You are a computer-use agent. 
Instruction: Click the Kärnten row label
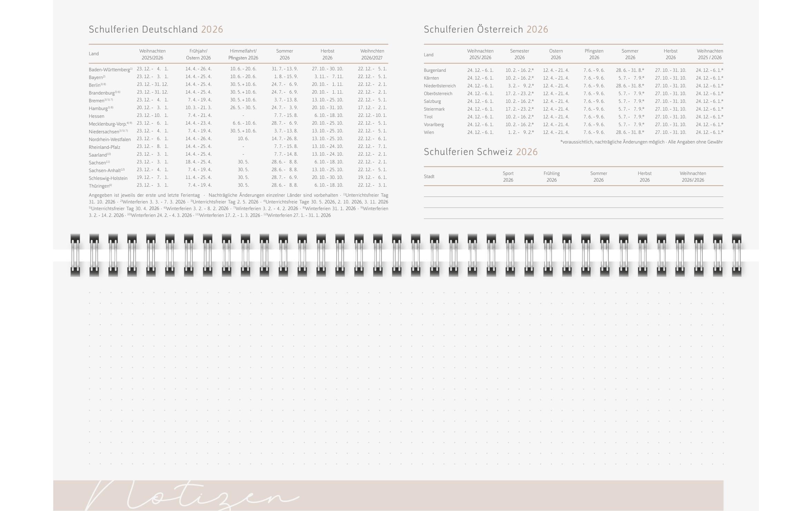pos(431,78)
